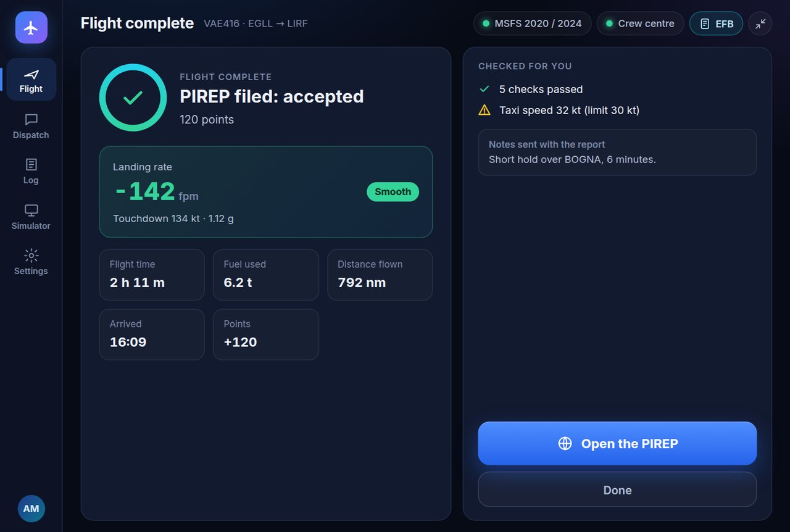The width and height of the screenshot is (790, 532).
Task: Click the 'CHECKED FOR YOU' heading
Action: (x=525, y=66)
